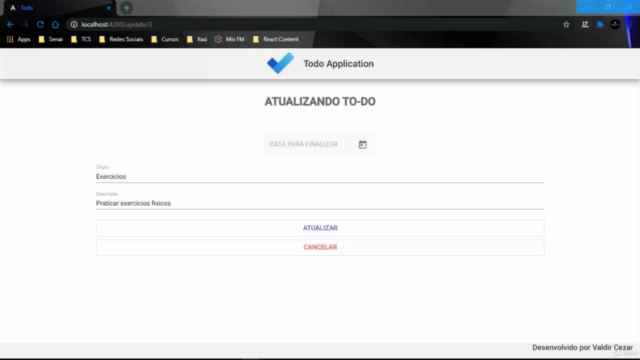Click the Todo Application checkmark logo
The image size is (640, 360).
click(280, 63)
